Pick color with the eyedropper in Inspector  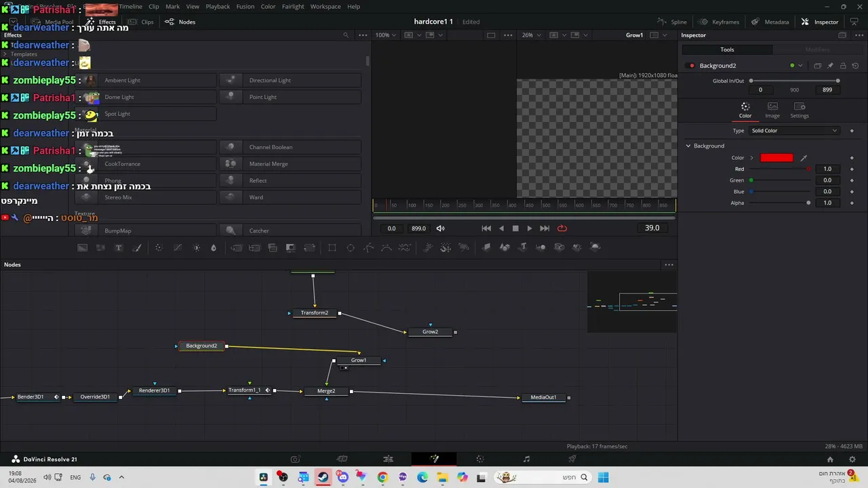[x=804, y=158]
